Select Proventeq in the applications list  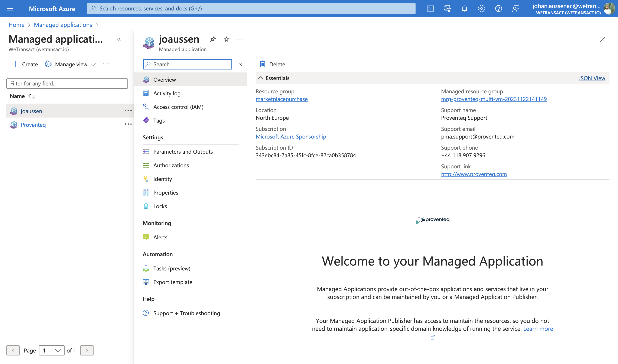tap(33, 125)
